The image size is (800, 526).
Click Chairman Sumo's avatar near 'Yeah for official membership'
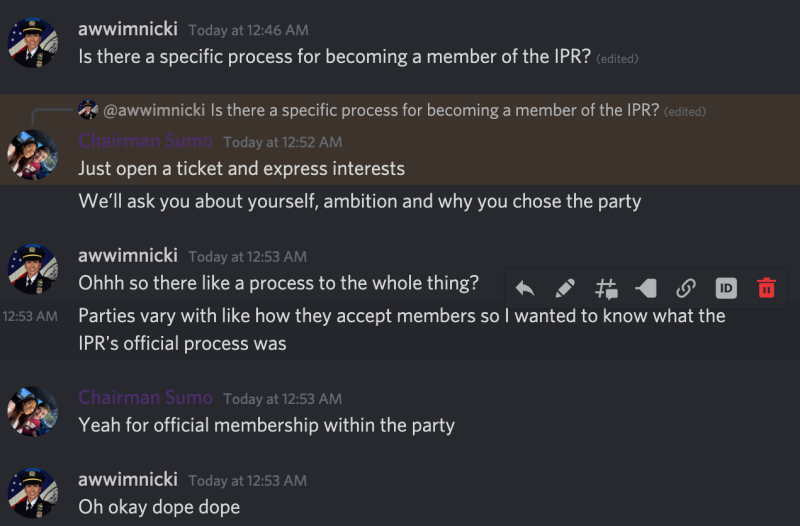33,411
